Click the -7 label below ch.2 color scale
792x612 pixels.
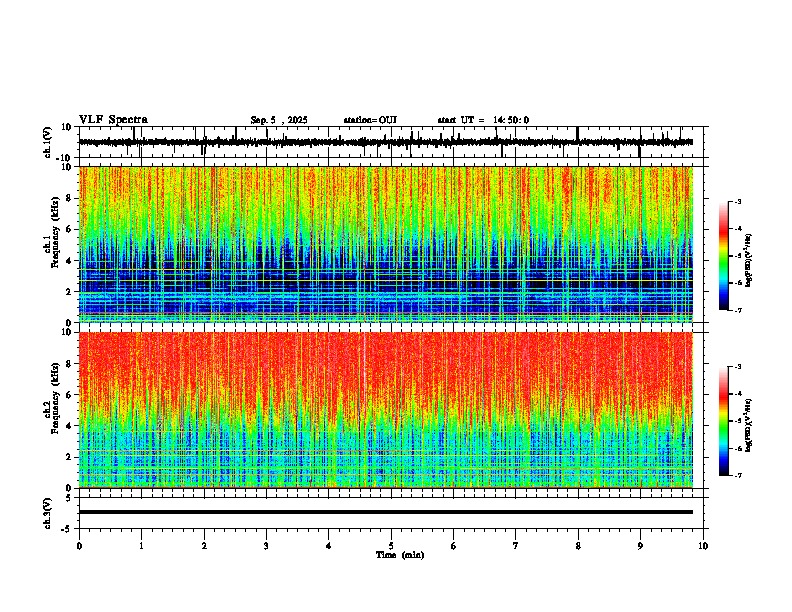pyautogui.click(x=737, y=475)
